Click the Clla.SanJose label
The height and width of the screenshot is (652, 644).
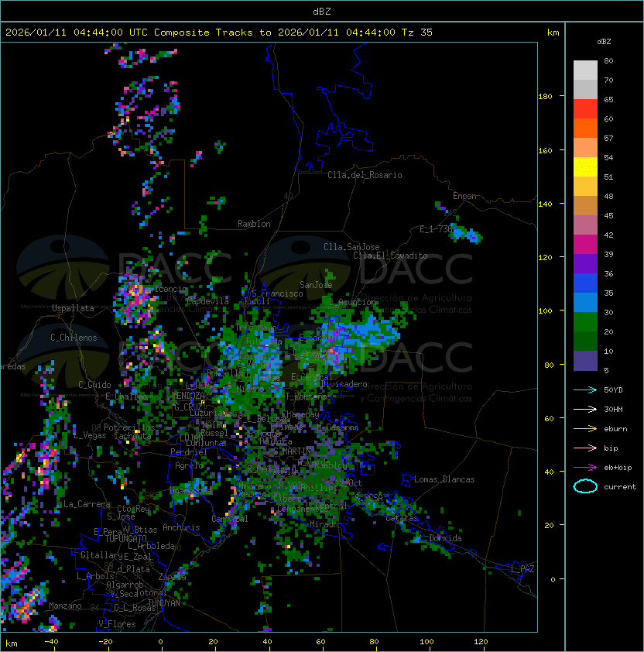tap(351, 247)
